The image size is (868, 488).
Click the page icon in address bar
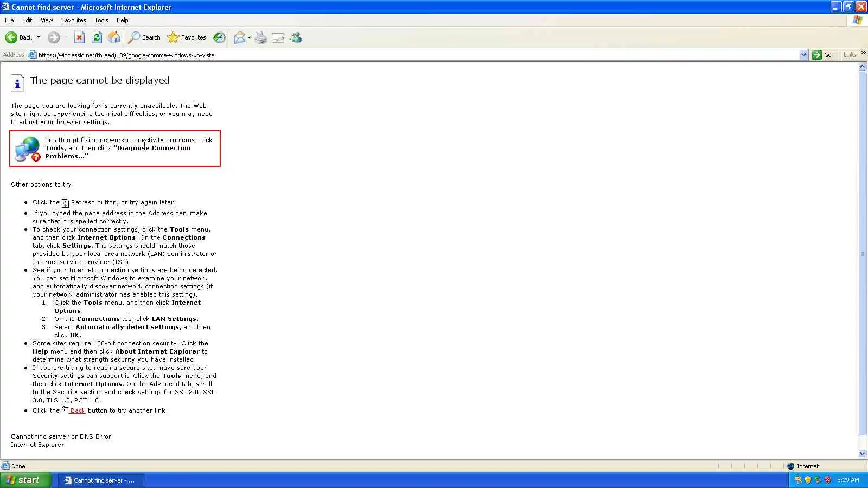pos(32,55)
